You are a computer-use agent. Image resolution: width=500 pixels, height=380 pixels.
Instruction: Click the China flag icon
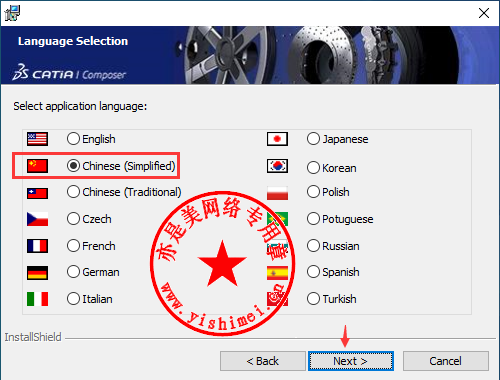tap(37, 166)
